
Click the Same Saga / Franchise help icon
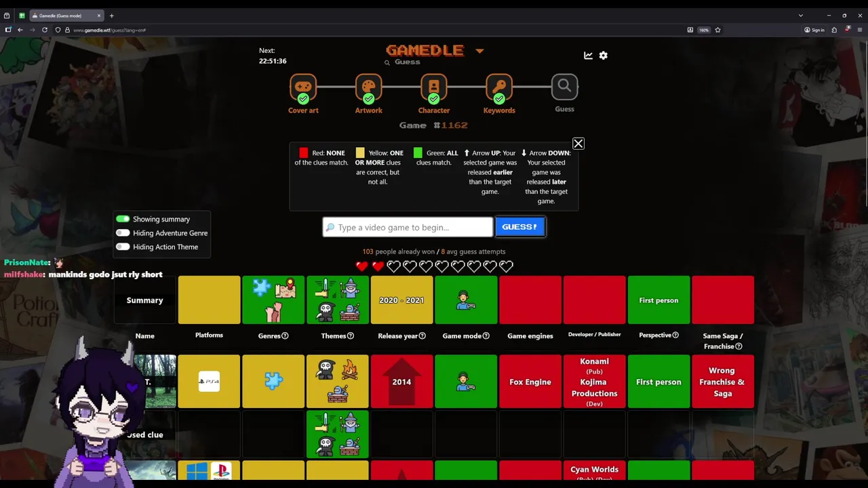click(x=738, y=346)
